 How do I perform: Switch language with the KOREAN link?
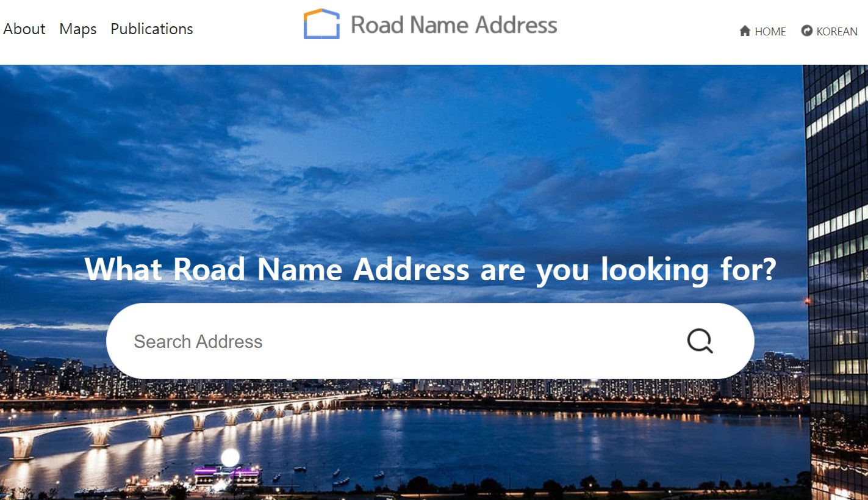[x=837, y=31]
